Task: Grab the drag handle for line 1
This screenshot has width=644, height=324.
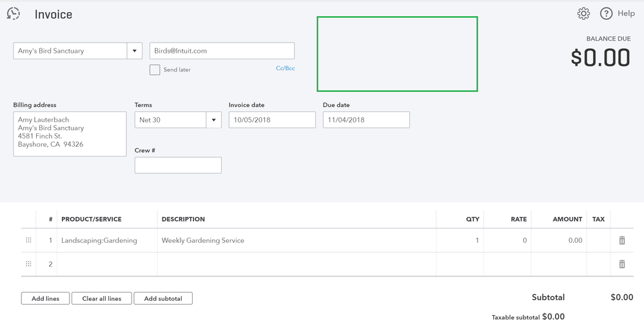Action: coord(28,240)
